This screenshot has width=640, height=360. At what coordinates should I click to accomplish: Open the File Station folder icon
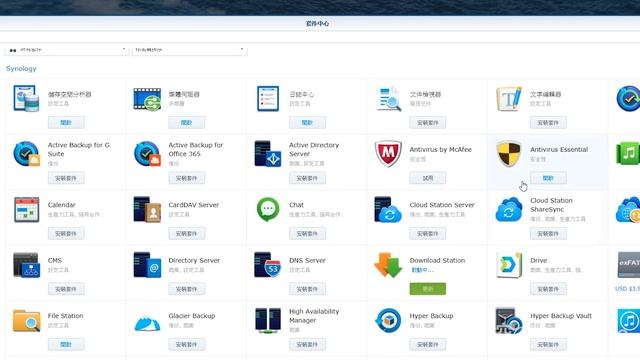coord(26,320)
